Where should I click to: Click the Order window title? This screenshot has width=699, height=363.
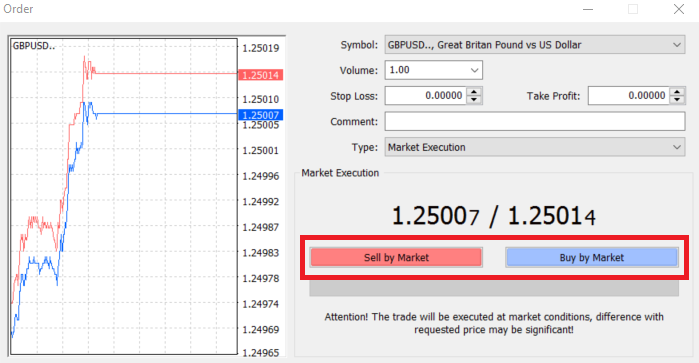[x=18, y=9]
